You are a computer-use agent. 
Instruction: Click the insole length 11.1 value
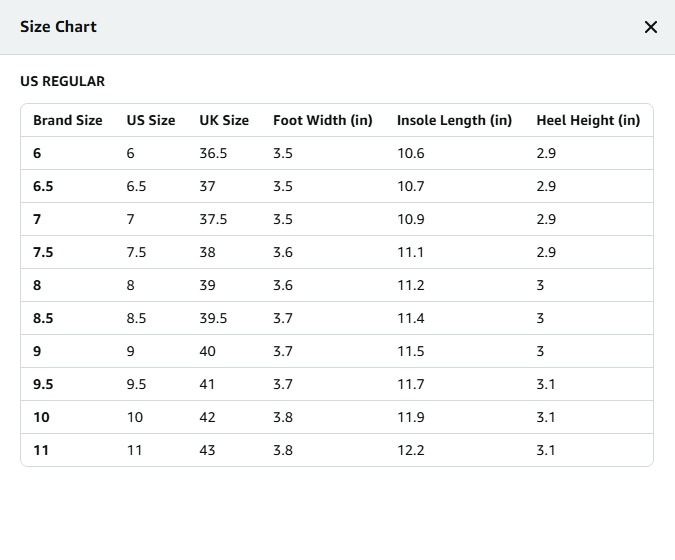(410, 252)
